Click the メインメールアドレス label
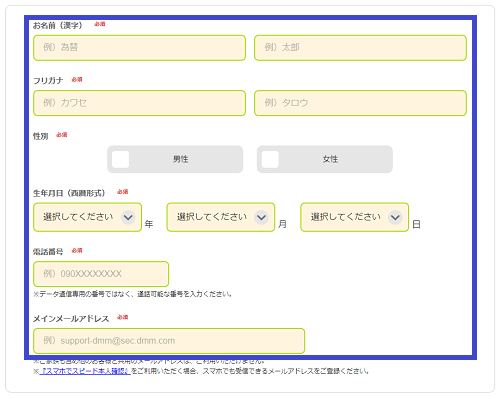Screen dimensions: 500x399 coord(71,319)
